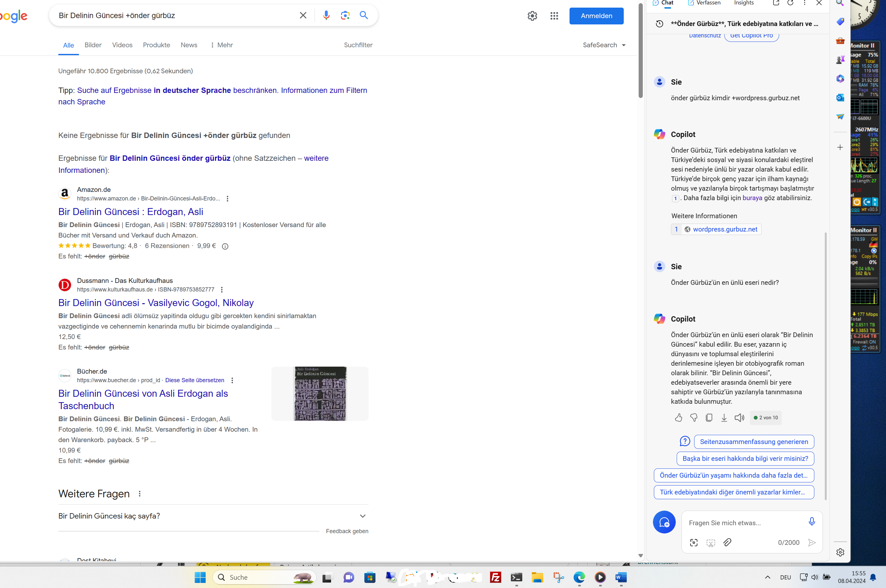Attach a file with the paperclip icon
This screenshot has width=886, height=588.
(x=727, y=543)
